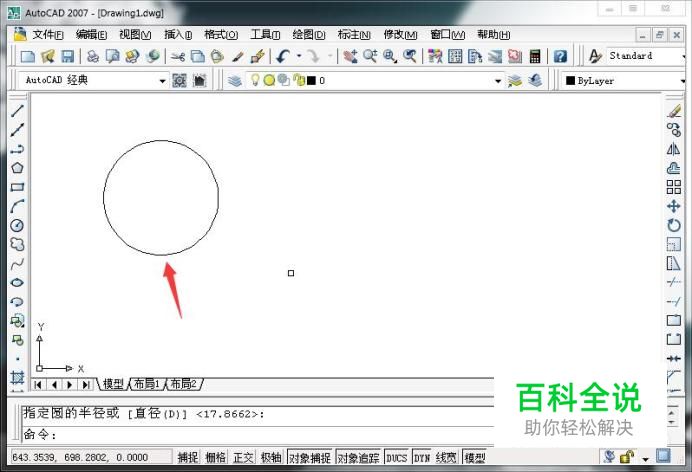Select the Hatch tool
Viewport: 692px width, 472px height.
pyautogui.click(x=17, y=378)
